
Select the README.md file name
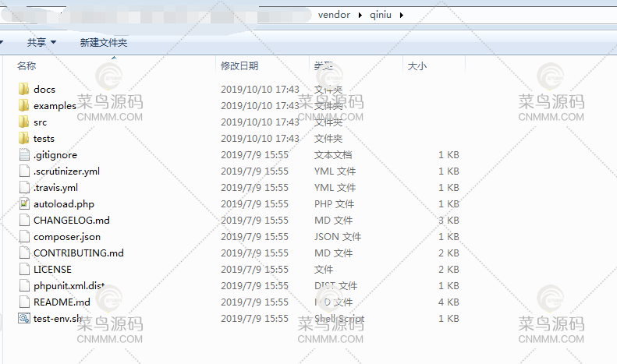point(62,302)
